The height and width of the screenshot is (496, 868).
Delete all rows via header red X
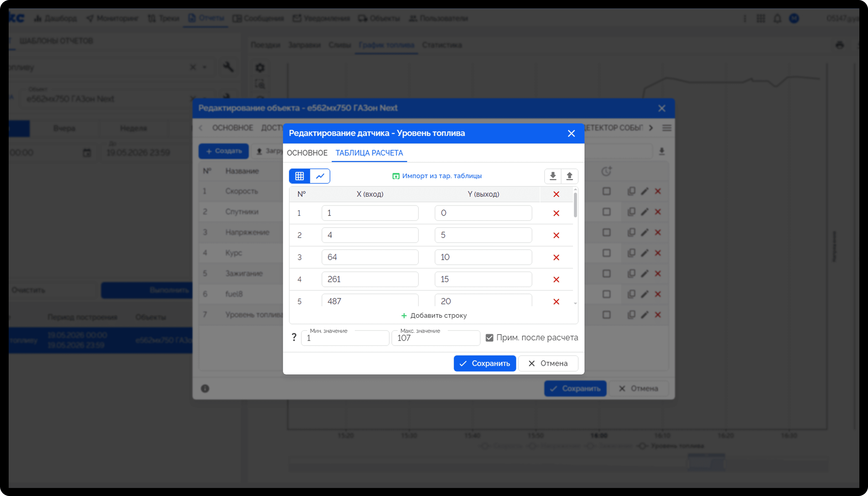(556, 194)
